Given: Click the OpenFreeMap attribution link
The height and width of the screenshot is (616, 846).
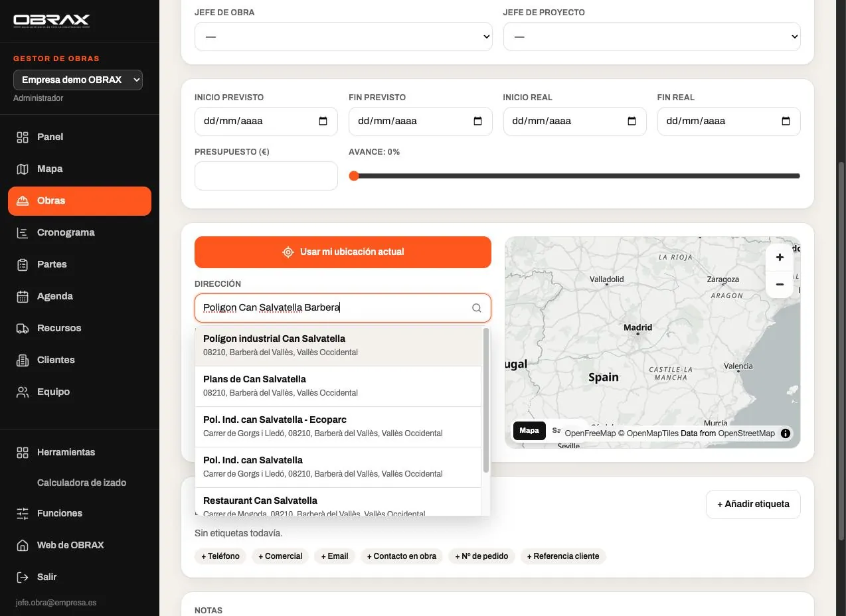Looking at the screenshot, I should point(590,433).
